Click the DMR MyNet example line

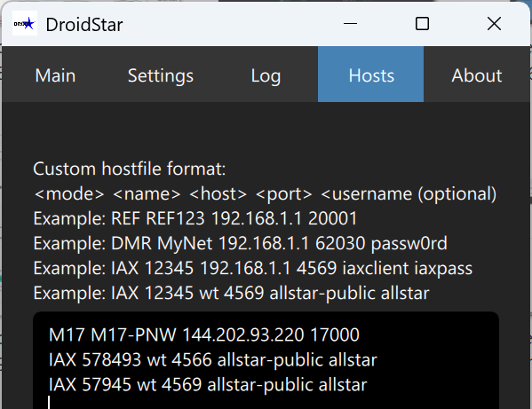(x=240, y=243)
